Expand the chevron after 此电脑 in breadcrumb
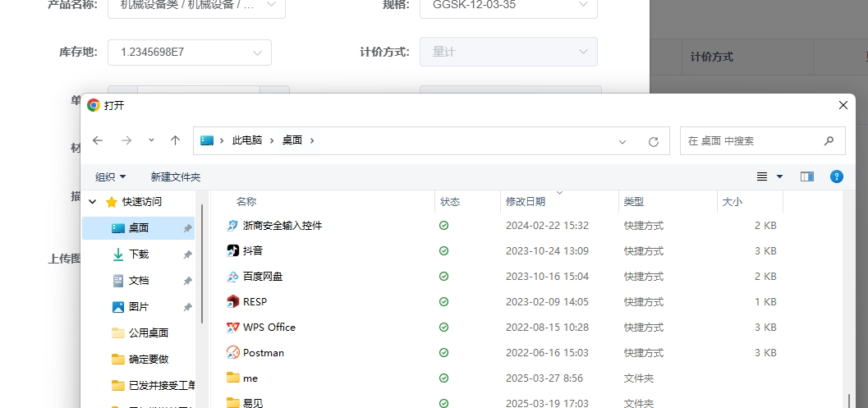This screenshot has width=868, height=408. coord(272,140)
